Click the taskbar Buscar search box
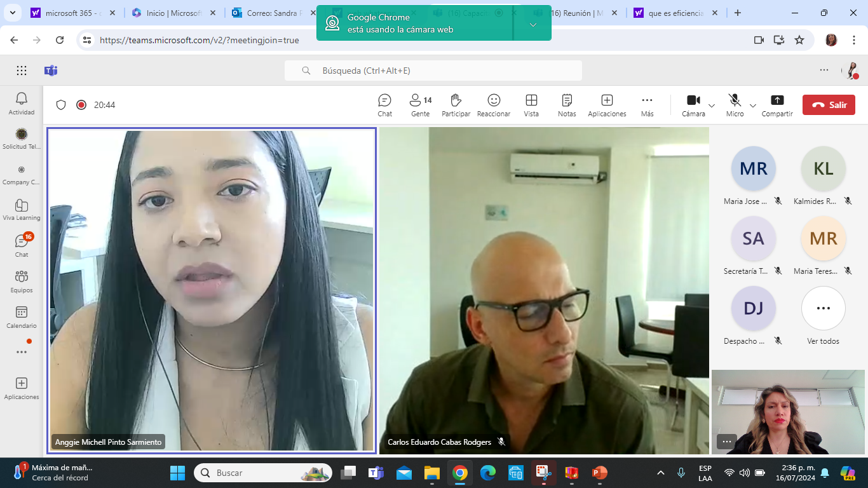Screen dimensions: 868x488 point(264,473)
